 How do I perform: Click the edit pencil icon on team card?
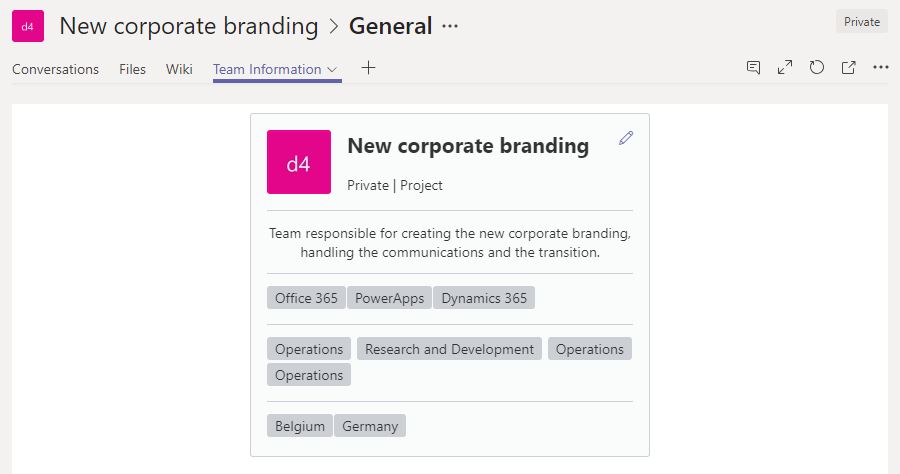click(626, 139)
